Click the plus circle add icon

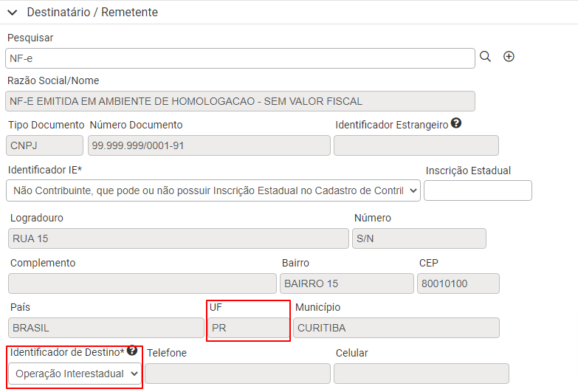pos(509,56)
